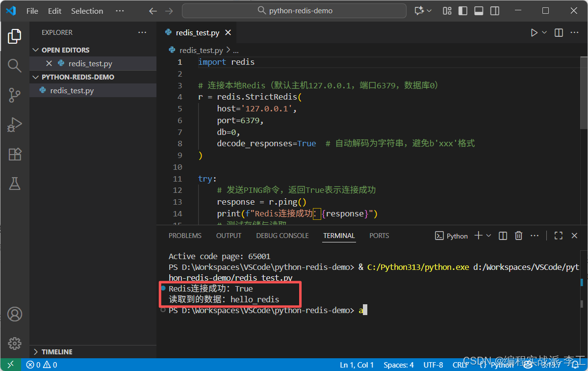Show errors and warnings count in status bar
Image resolution: width=588 pixels, height=371 pixels.
(x=42, y=365)
